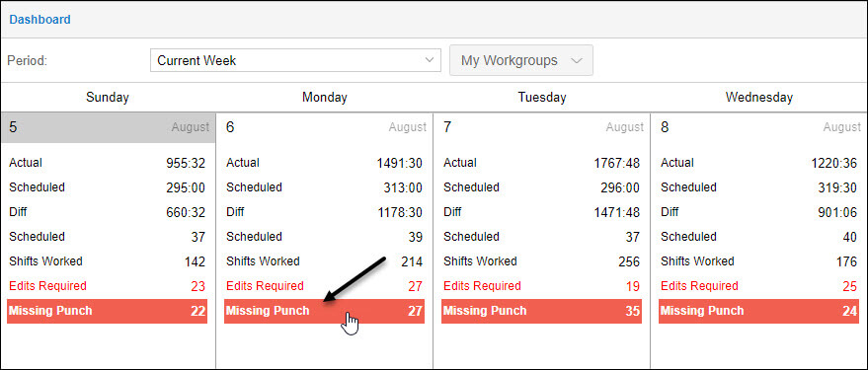Click Monday's Scheduled shifts count 39

tap(415, 237)
